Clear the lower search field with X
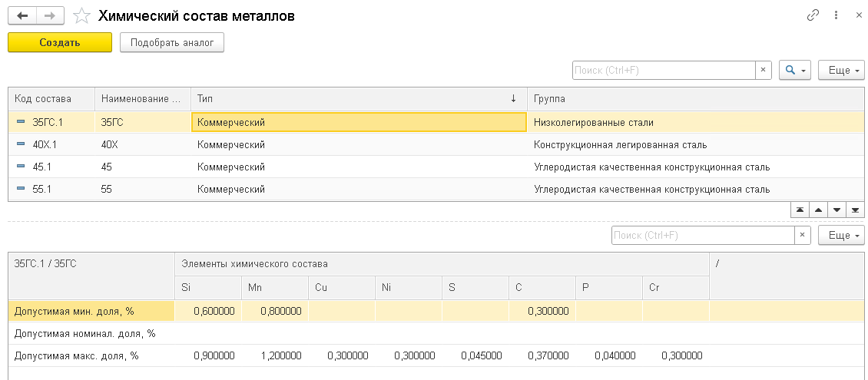The image size is (868, 380). point(802,235)
